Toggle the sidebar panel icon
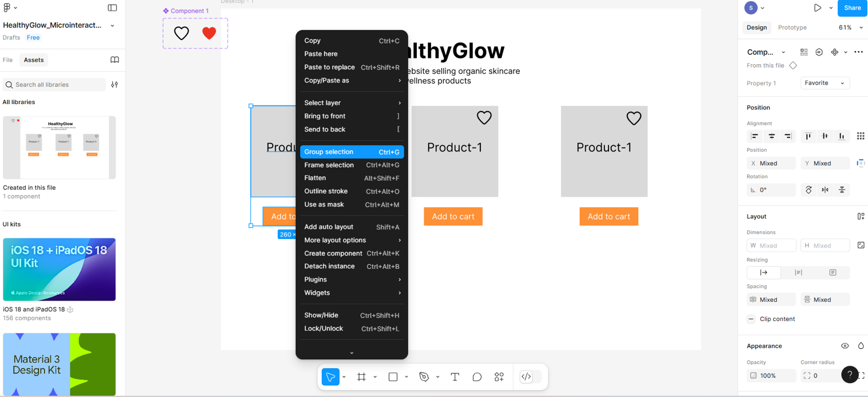Image resolution: width=868 pixels, height=397 pixels. coord(112,8)
